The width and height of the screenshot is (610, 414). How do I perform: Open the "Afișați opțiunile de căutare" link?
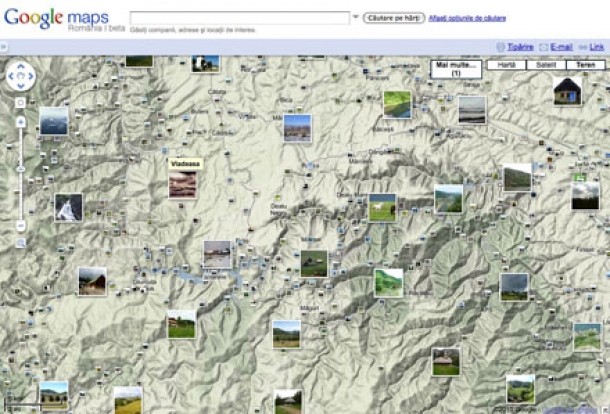click(467, 18)
